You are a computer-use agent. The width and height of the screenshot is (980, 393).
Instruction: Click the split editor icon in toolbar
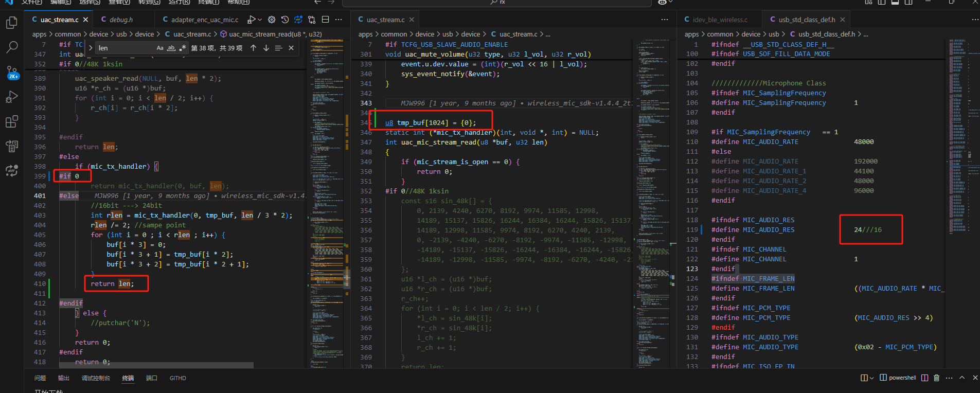[x=325, y=20]
